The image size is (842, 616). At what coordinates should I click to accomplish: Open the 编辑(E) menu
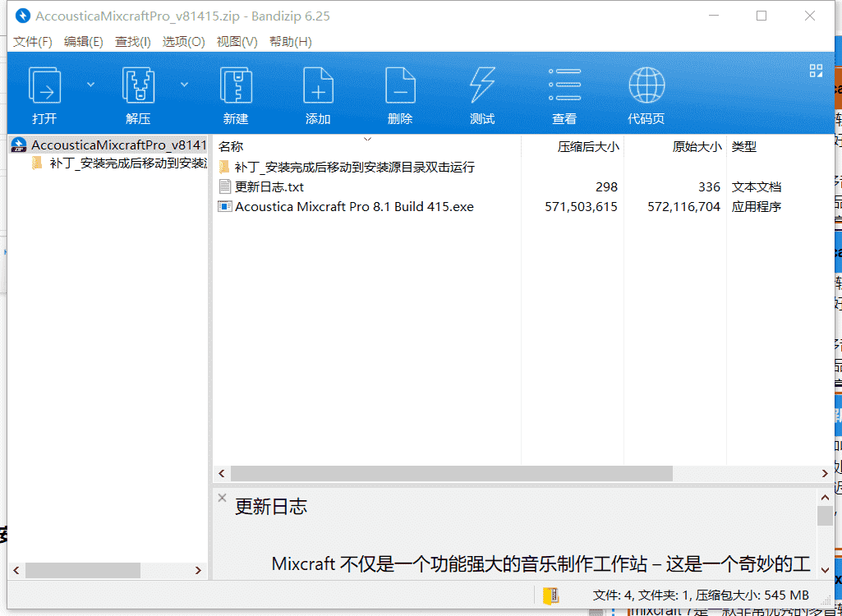pyautogui.click(x=83, y=42)
